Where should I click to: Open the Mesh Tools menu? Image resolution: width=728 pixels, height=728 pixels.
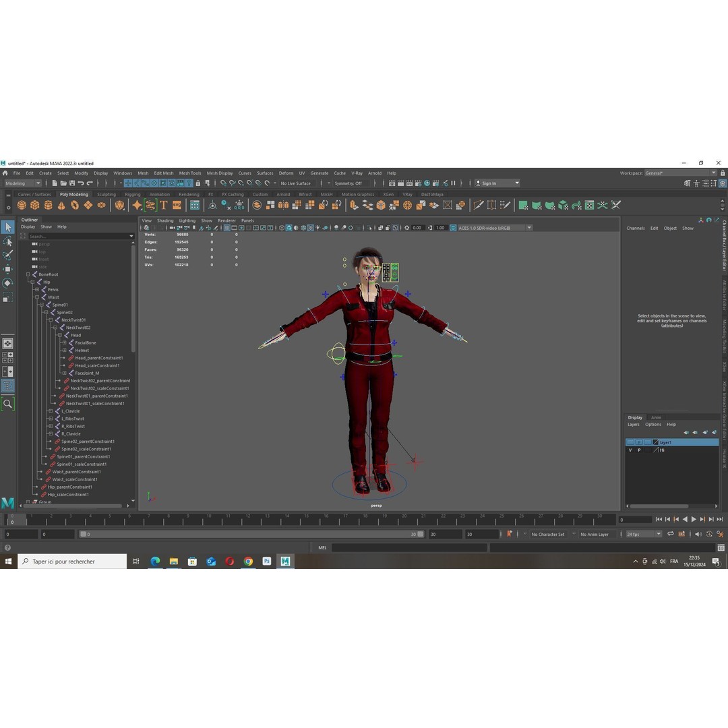pyautogui.click(x=190, y=173)
